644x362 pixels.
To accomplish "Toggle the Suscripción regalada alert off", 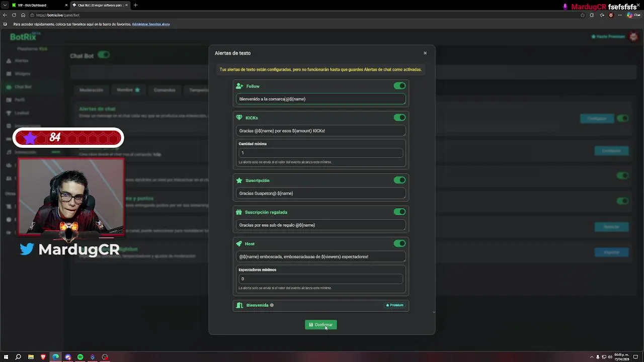I will click(x=399, y=212).
